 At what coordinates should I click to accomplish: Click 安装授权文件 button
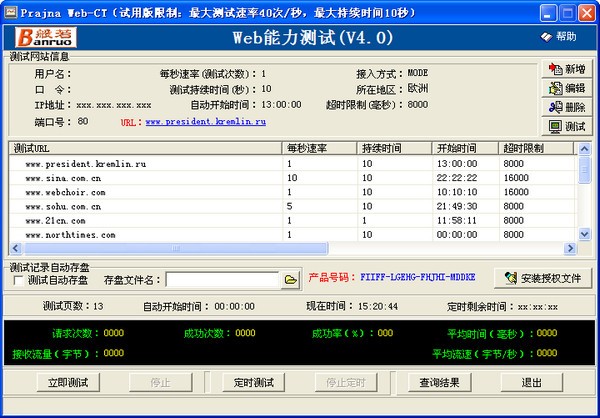pos(543,278)
